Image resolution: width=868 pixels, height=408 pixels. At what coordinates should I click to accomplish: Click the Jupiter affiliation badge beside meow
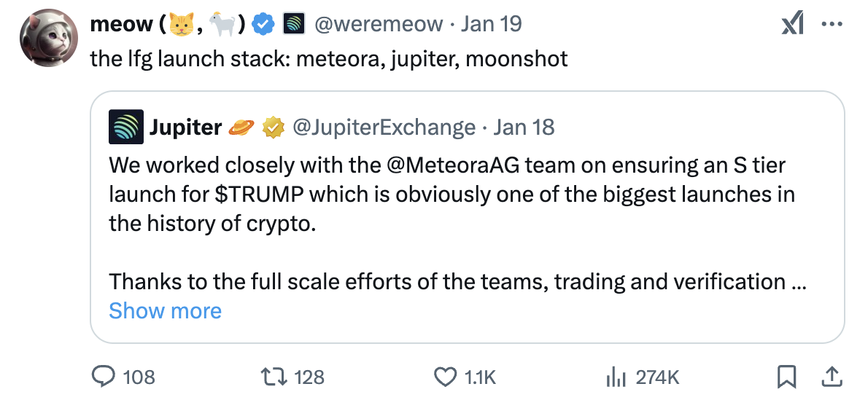tap(292, 25)
